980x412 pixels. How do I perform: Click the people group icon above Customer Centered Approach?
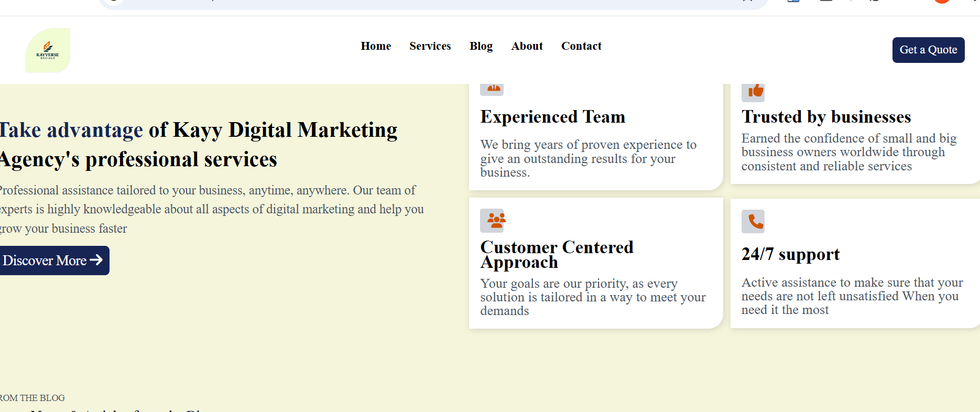[492, 220]
